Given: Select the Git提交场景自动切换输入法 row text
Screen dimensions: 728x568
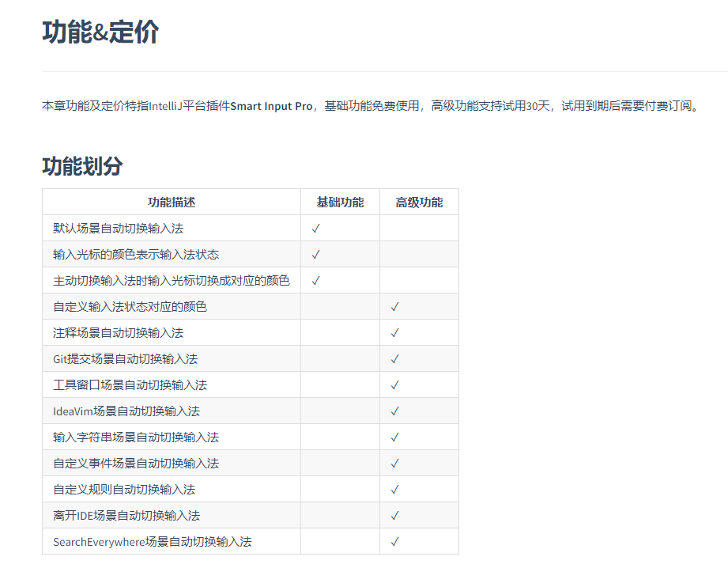Looking at the screenshot, I should point(126,359).
